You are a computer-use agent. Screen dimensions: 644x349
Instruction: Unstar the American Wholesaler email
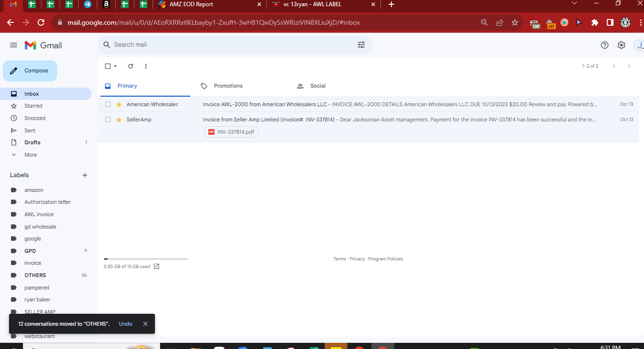point(119,104)
